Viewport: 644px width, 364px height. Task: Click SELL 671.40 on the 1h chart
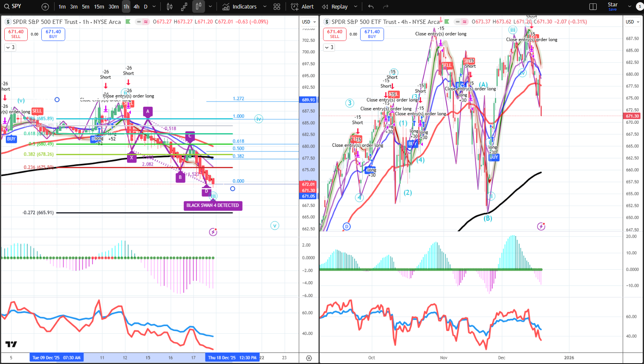16,34
